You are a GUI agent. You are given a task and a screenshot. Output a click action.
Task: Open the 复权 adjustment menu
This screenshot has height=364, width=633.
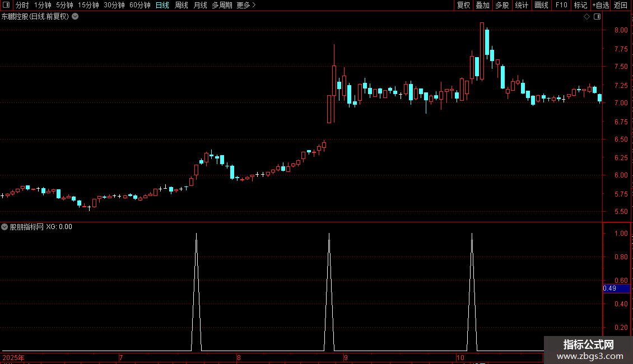[463, 5]
